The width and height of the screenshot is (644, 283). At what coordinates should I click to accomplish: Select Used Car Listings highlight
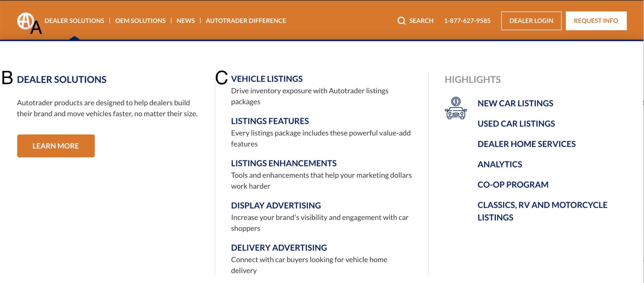(516, 124)
